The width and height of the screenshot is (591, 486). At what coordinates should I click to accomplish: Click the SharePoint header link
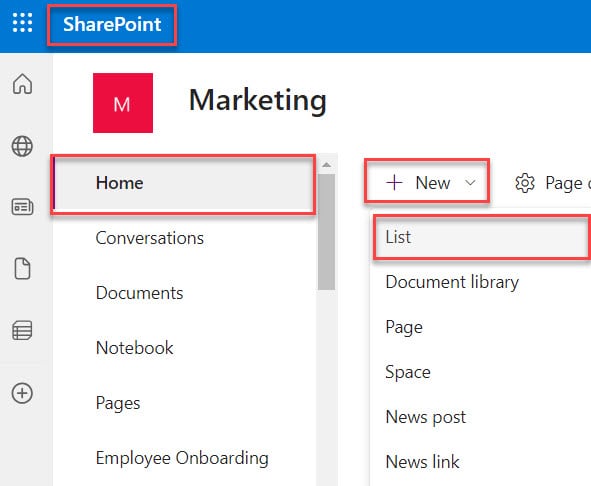112,25
